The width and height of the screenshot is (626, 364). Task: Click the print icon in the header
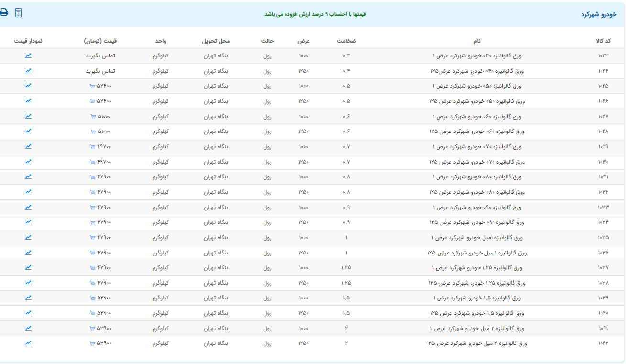(x=4, y=13)
